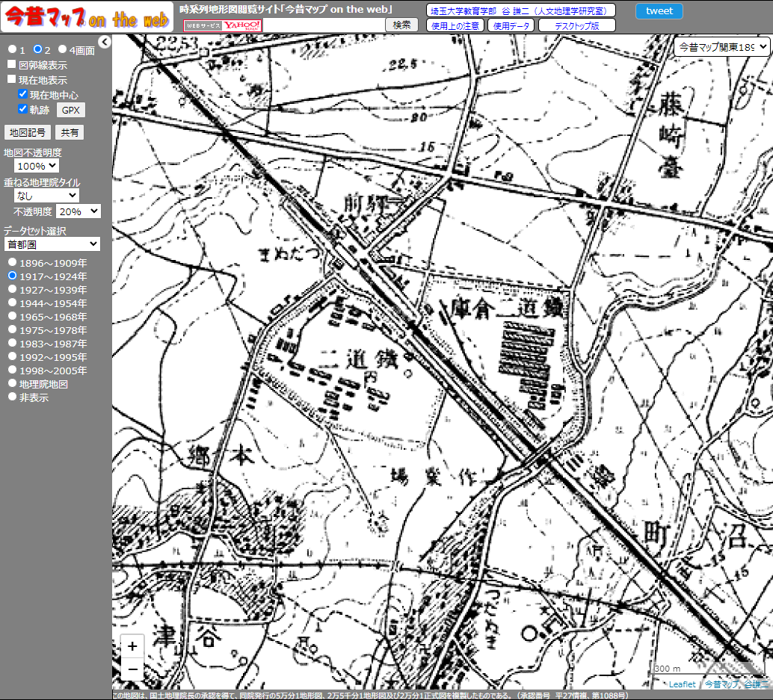Select the 1944～1954年 map period
The image size is (773, 700).
12,303
